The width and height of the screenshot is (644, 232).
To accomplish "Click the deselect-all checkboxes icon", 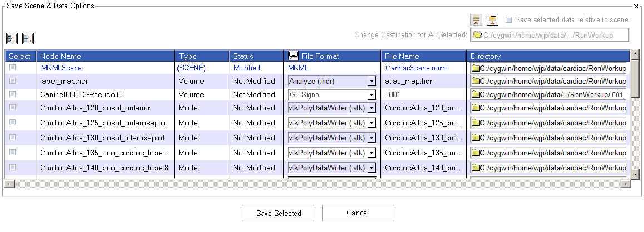I will tap(28, 38).
